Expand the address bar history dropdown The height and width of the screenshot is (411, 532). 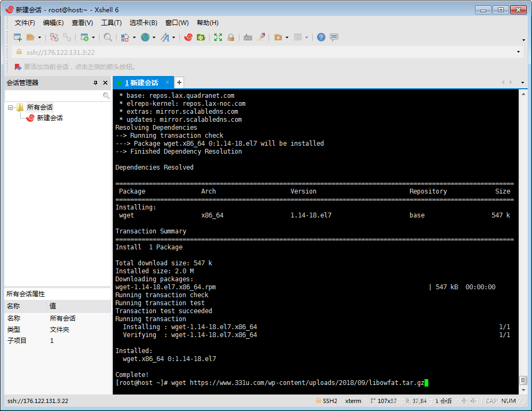point(518,52)
